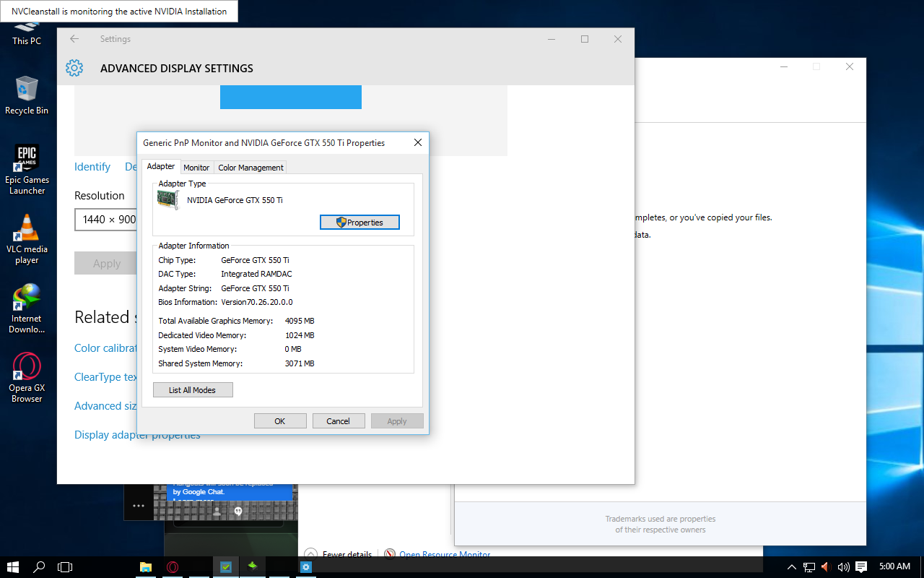Screen dimensions: 924x578
Task: Click Chip Type value GeForce GTX 550 Ti
Action: point(255,260)
